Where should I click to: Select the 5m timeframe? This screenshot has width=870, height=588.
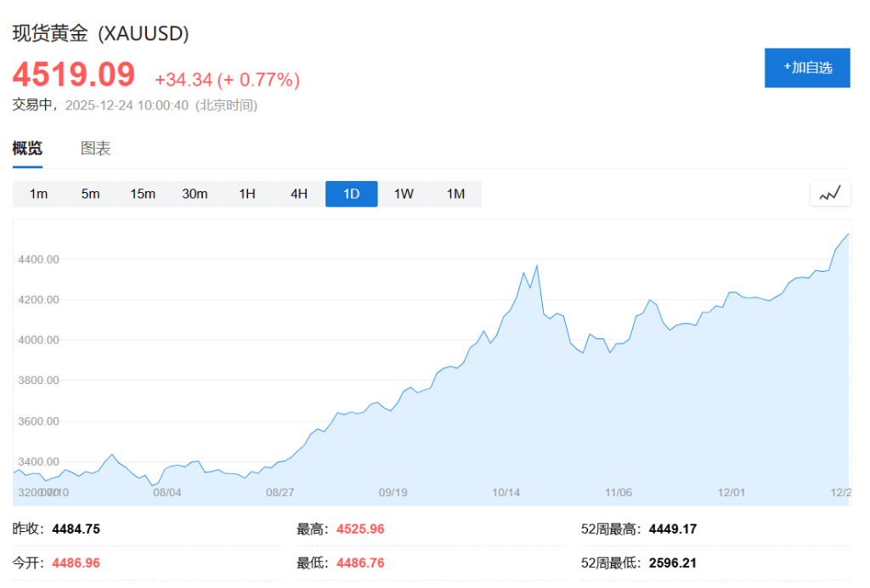(90, 194)
